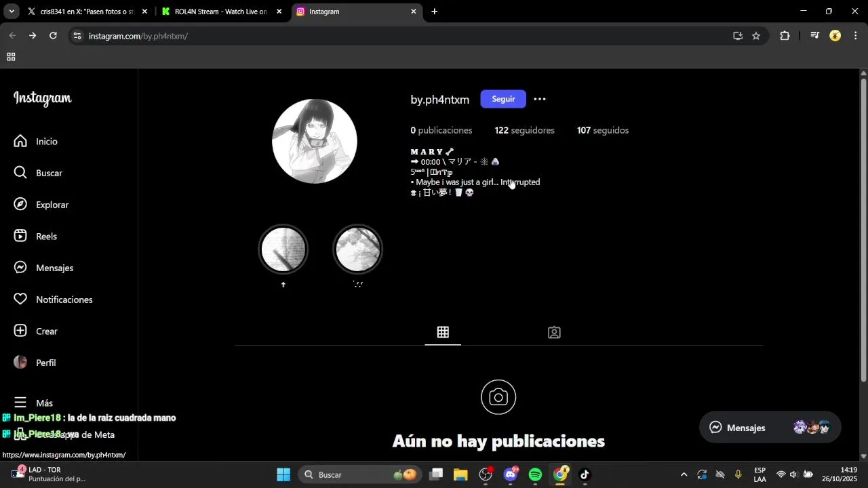Click the Crear plus icon

(x=20, y=331)
